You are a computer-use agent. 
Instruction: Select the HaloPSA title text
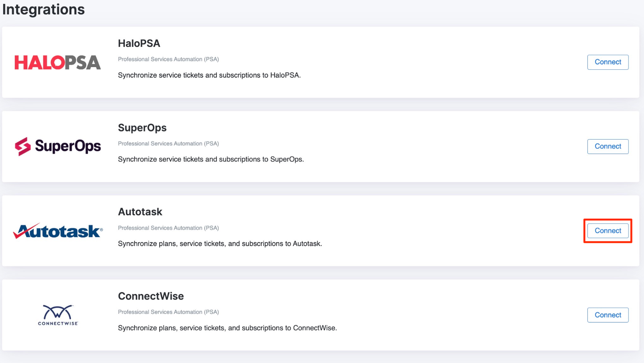[x=139, y=43]
